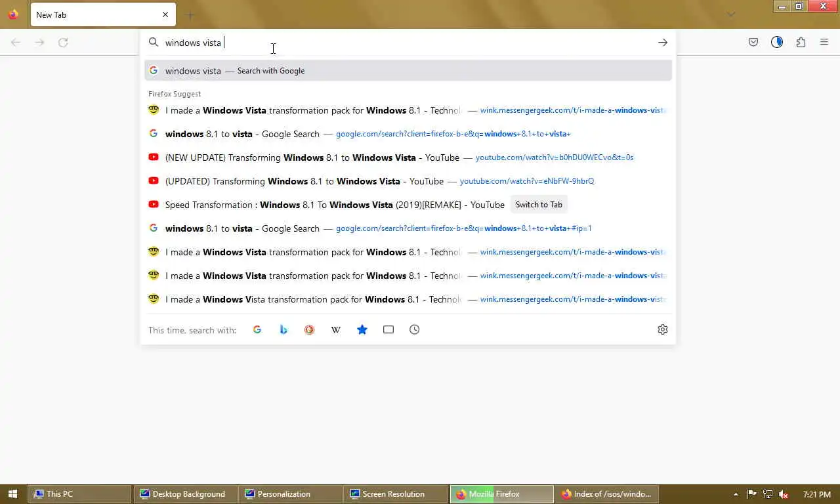Switch to the Screen Resolution taskbar window
Screen dimensions: 840x504
[x=396, y=494]
